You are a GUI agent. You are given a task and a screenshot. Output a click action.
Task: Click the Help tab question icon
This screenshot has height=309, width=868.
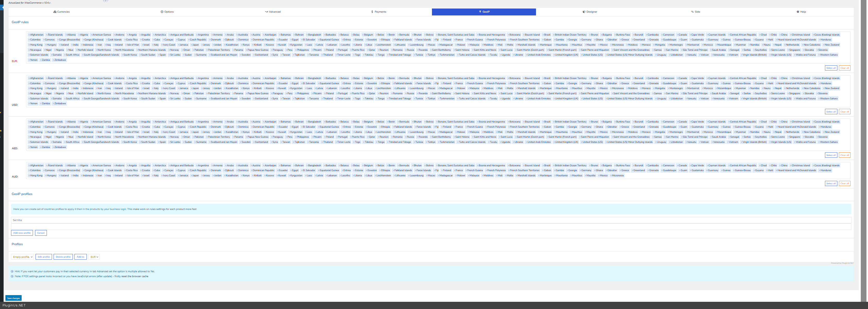click(798, 12)
